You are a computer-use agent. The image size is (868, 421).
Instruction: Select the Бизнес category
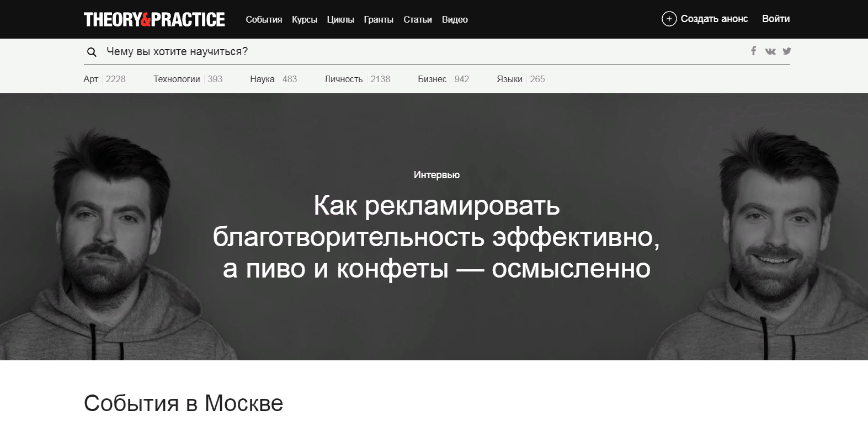pos(432,79)
